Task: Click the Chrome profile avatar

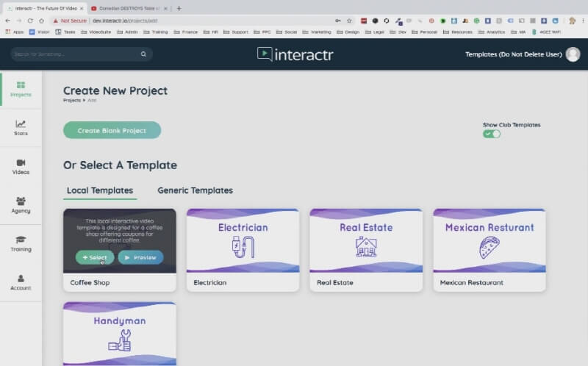Action: [572, 21]
